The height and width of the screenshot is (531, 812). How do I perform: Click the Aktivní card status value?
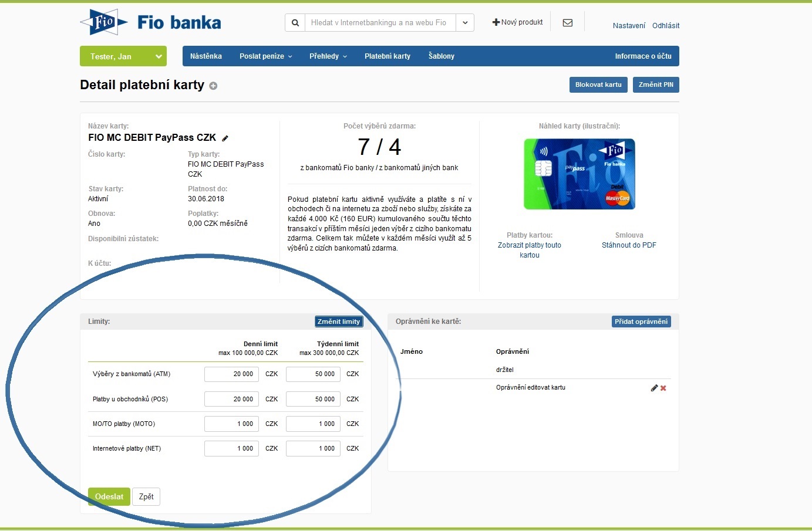(98, 199)
